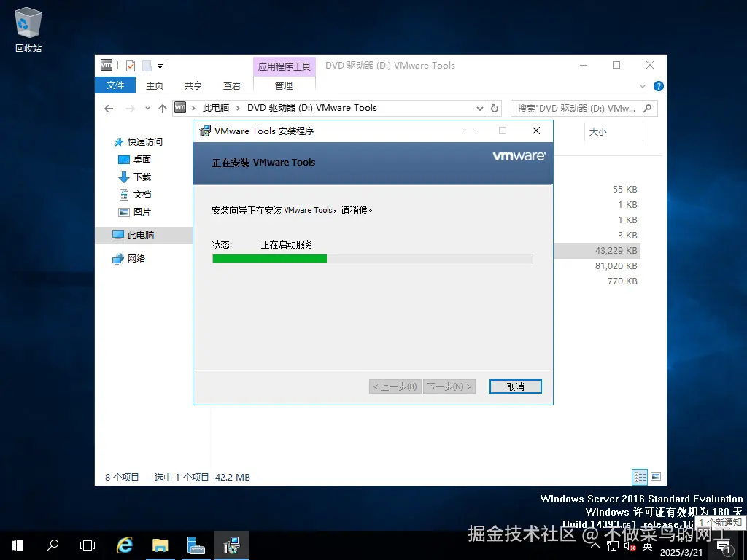The width and height of the screenshot is (747, 560).
Task: Click the 2025/3/21 taskbar date
Action: tap(681, 553)
